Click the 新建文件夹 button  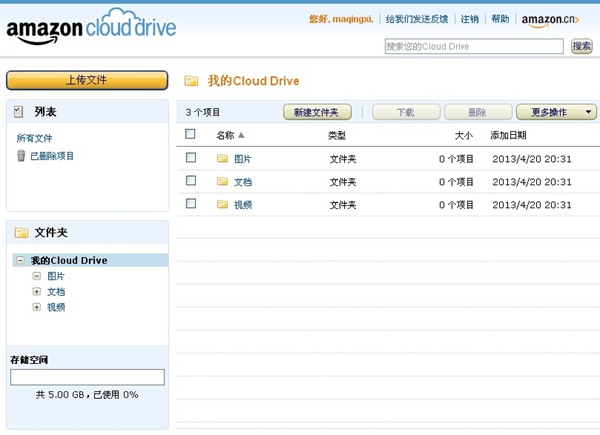317,112
